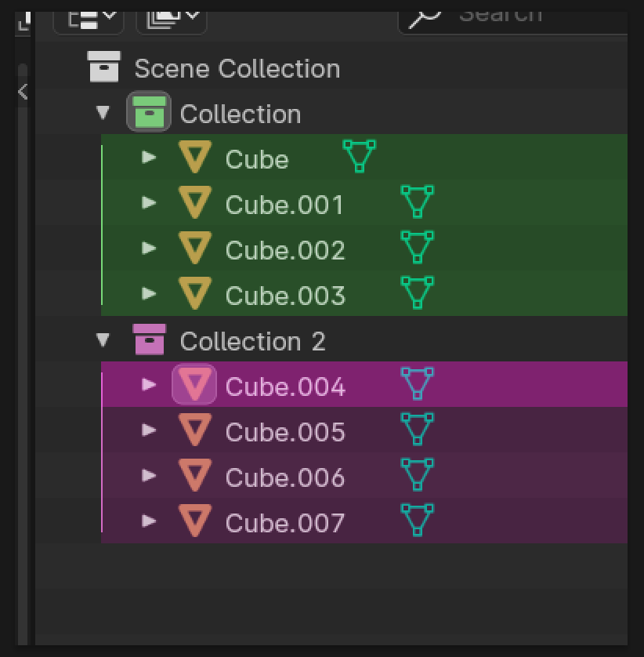Expand the Cube.007 object row

pos(149,521)
